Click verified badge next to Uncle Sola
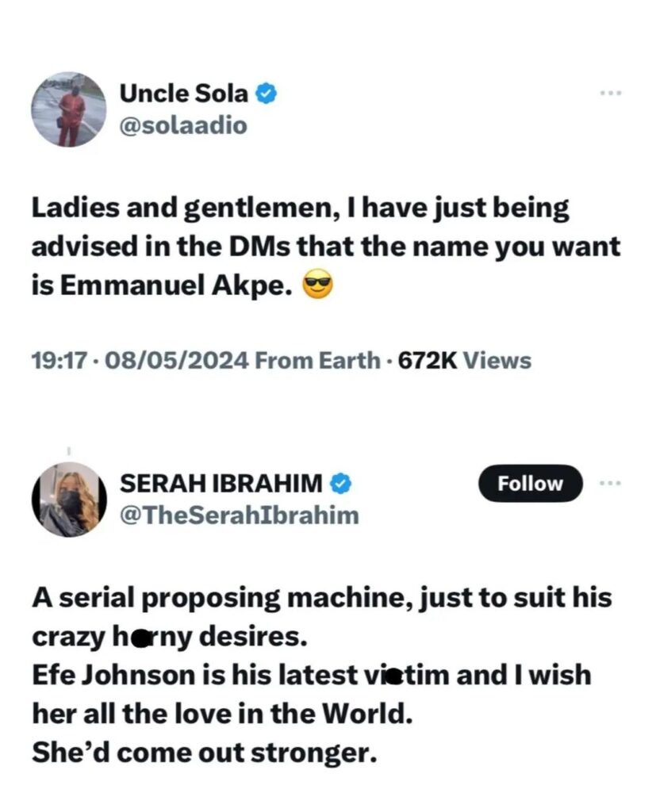 point(266,95)
